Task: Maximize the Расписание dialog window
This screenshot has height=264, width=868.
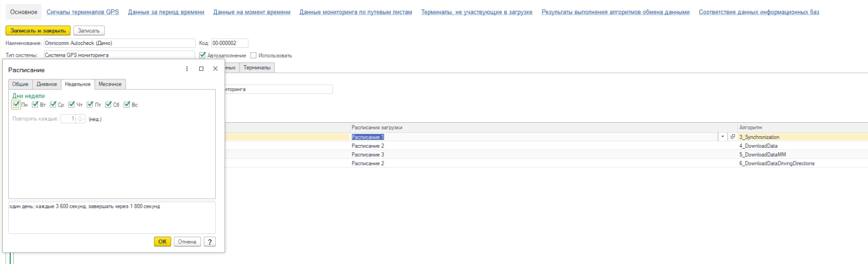Action: pyautogui.click(x=201, y=69)
